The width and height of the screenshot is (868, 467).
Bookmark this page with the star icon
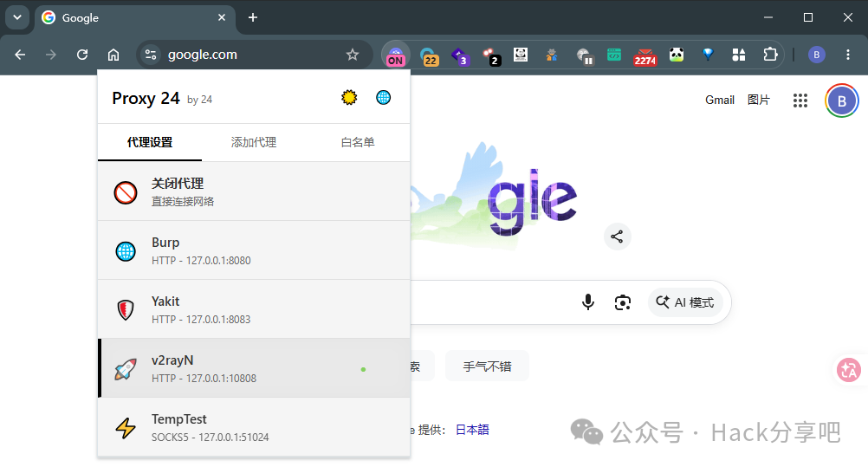tap(352, 55)
